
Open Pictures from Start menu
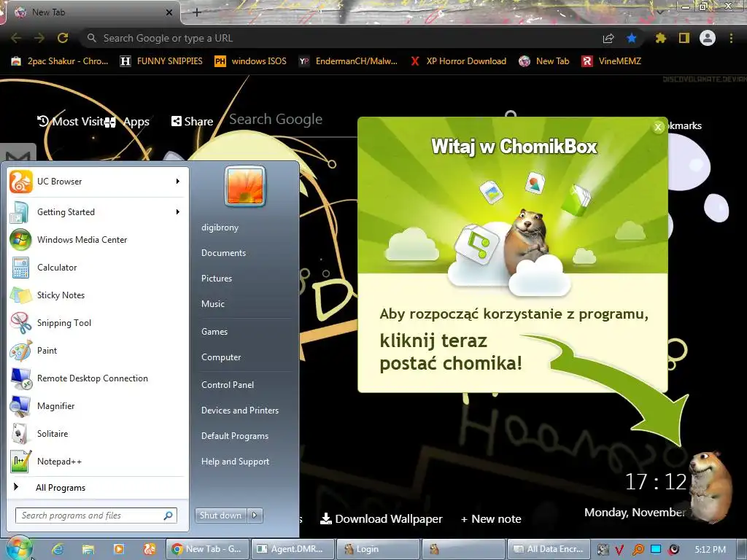[x=216, y=279]
